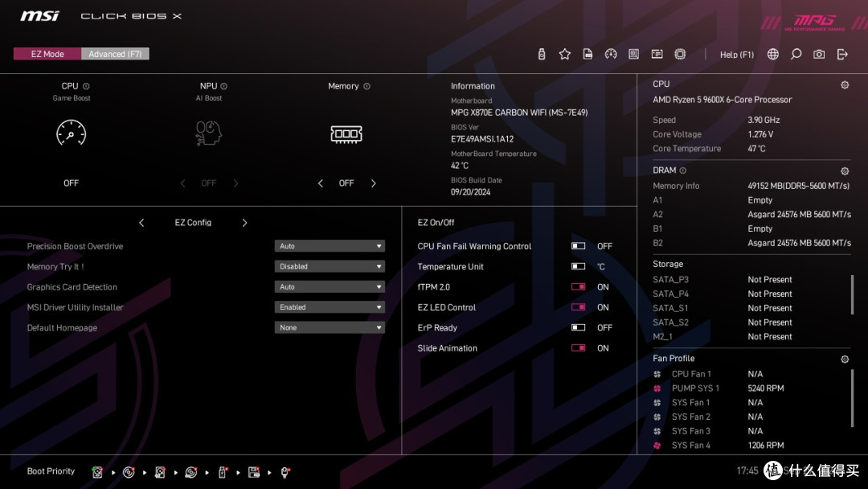
Task: Open the Favorites star icon
Action: 565,54
